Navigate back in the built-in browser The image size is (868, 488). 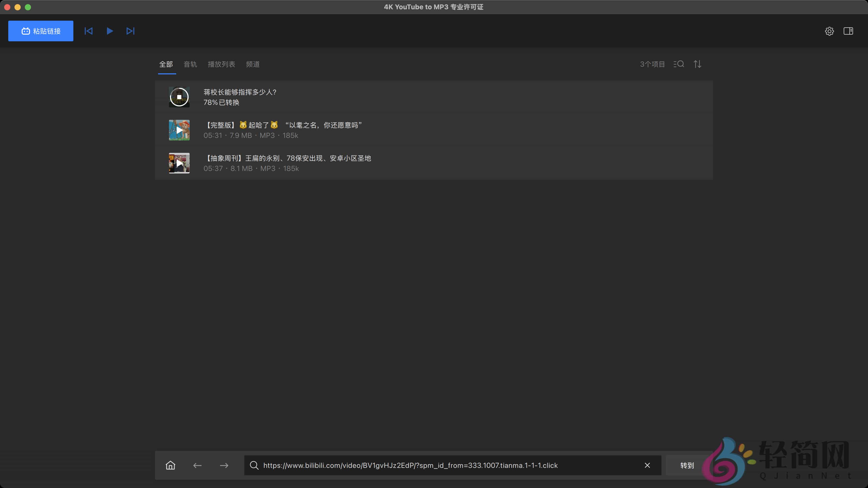[197, 466]
